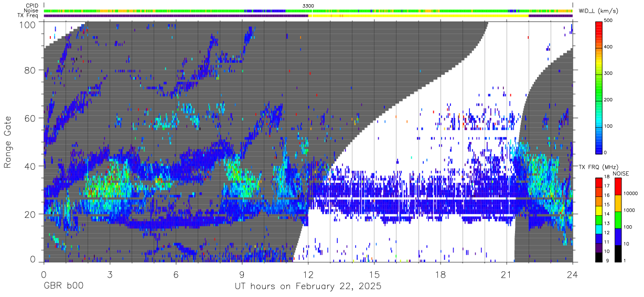Screen dimensions: 644x297
Task: Click the 17 label in TX FRQ legend
Action: (x=607, y=186)
